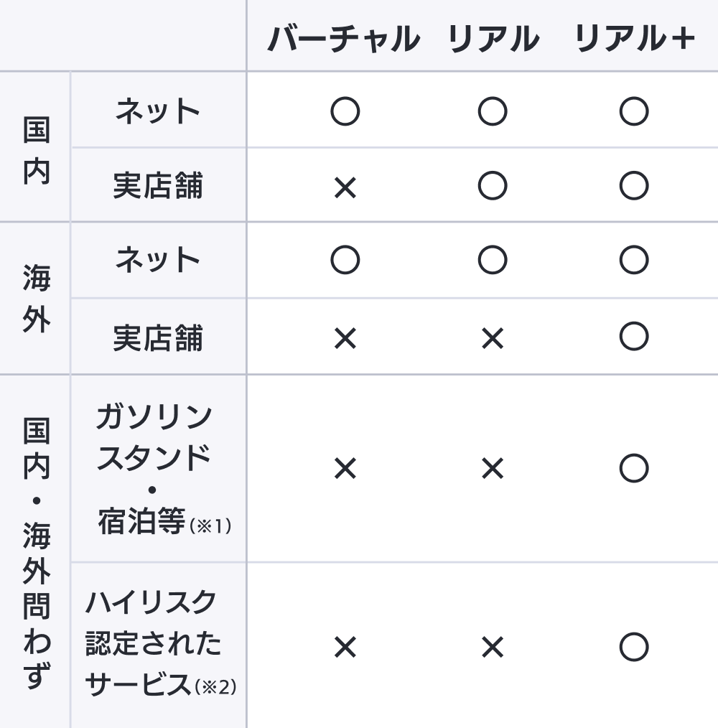
Task: Click the リアル+ column header
Action: 635,39
